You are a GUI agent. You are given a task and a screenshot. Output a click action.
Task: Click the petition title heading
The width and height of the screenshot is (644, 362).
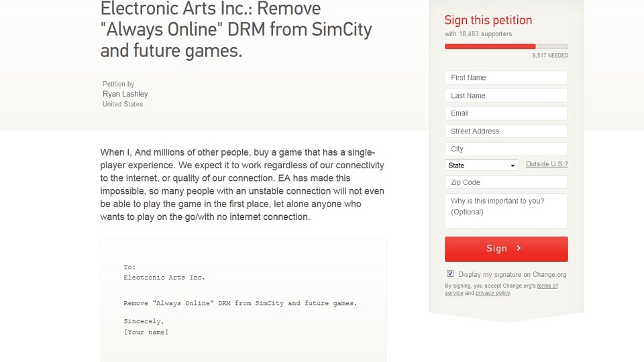click(236, 29)
